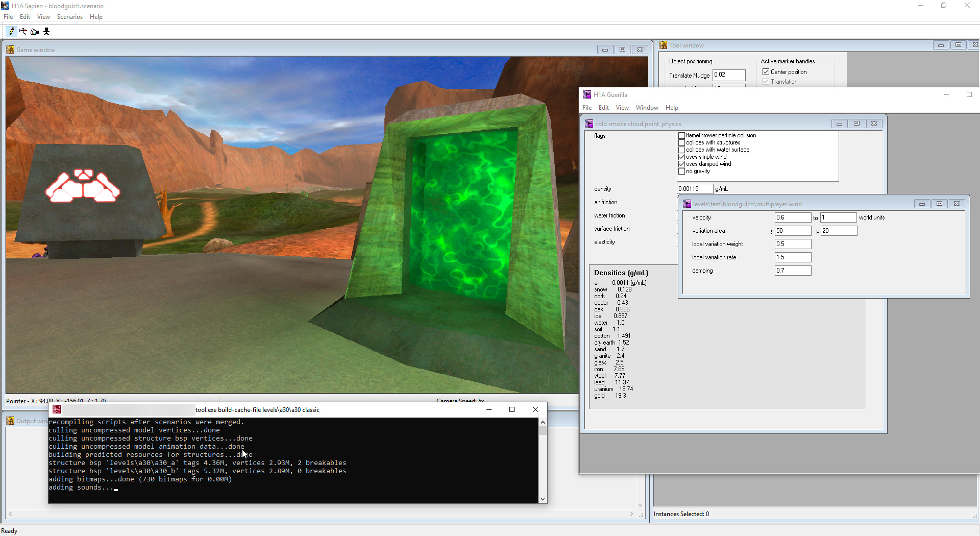Toggle Center position marker handle checkbox
The width and height of the screenshot is (980, 536).
766,72
